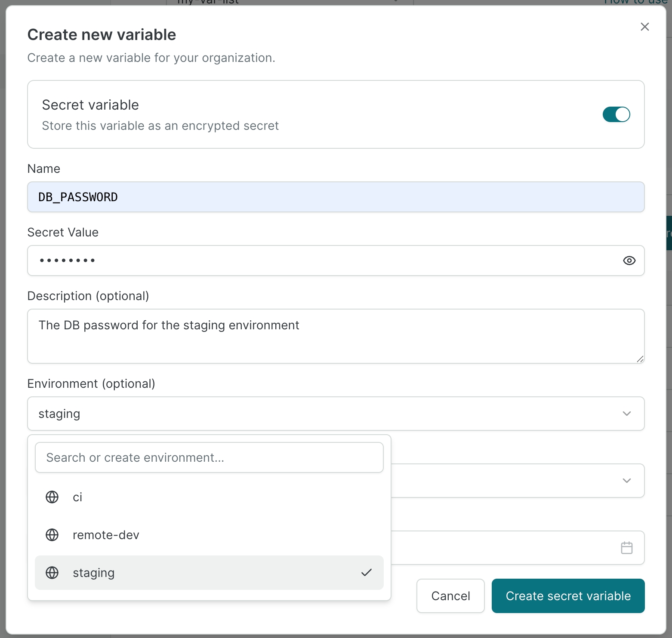672x638 pixels.
Task: Click the globe icon beside staging
Action: click(x=52, y=573)
